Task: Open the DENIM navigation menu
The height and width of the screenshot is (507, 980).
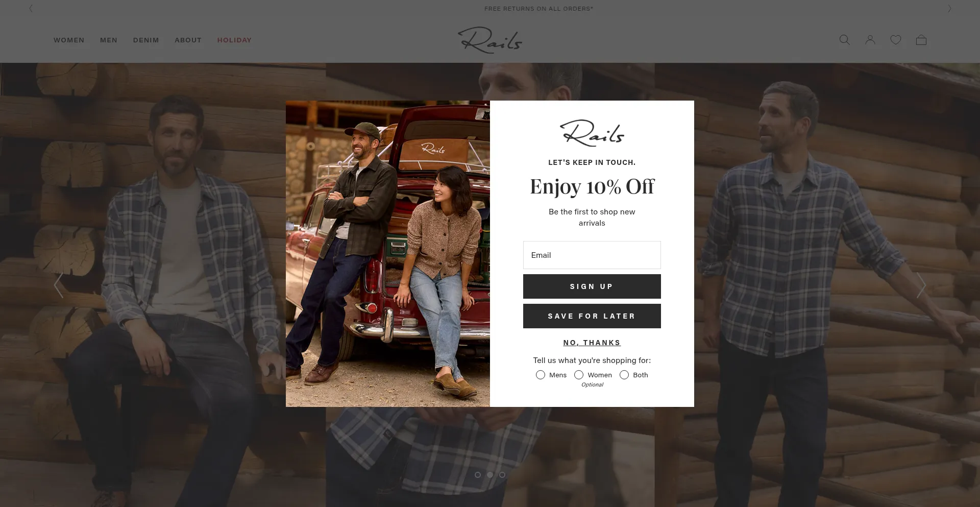Action: (x=146, y=40)
